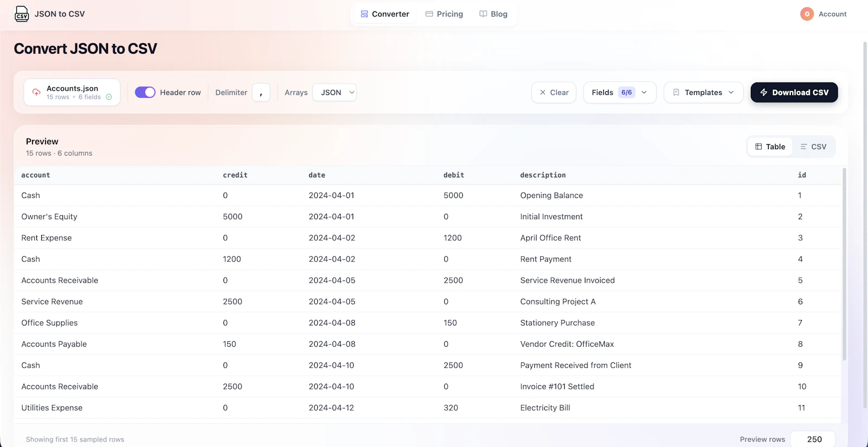Image resolution: width=868 pixels, height=447 pixels.
Task: Click the date column header
Action: [317, 175]
